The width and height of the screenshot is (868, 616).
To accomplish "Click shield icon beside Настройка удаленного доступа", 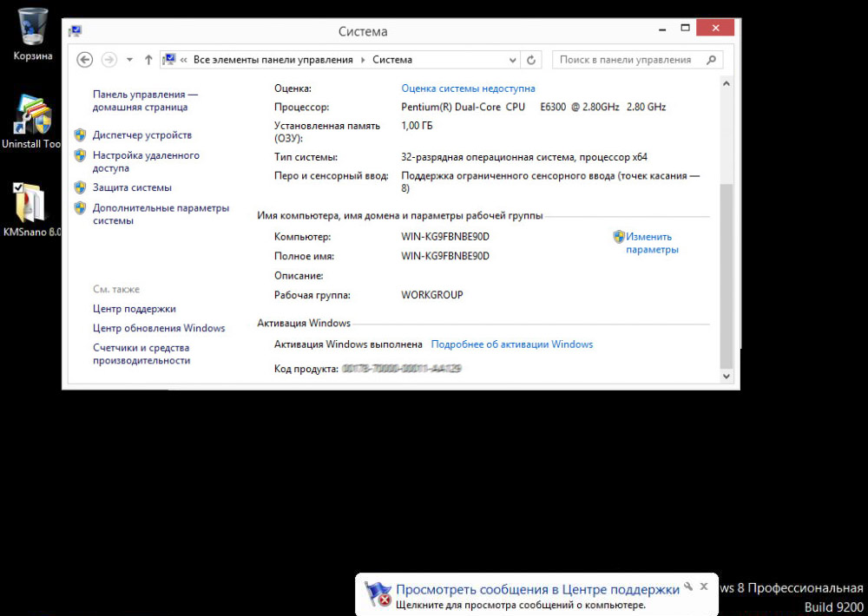I will (x=80, y=155).
